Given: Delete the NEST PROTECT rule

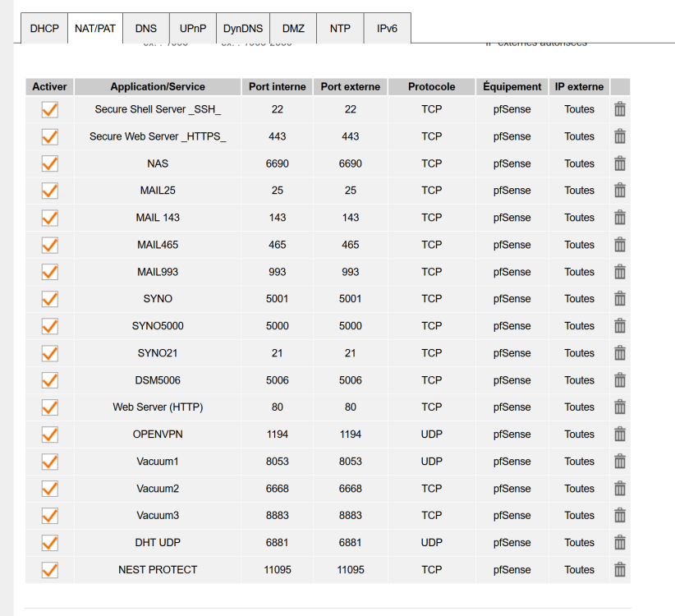Looking at the screenshot, I should click(620, 570).
